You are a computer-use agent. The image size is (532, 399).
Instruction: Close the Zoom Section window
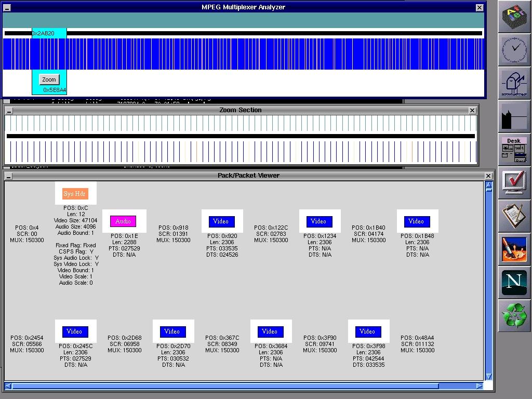[472, 110]
